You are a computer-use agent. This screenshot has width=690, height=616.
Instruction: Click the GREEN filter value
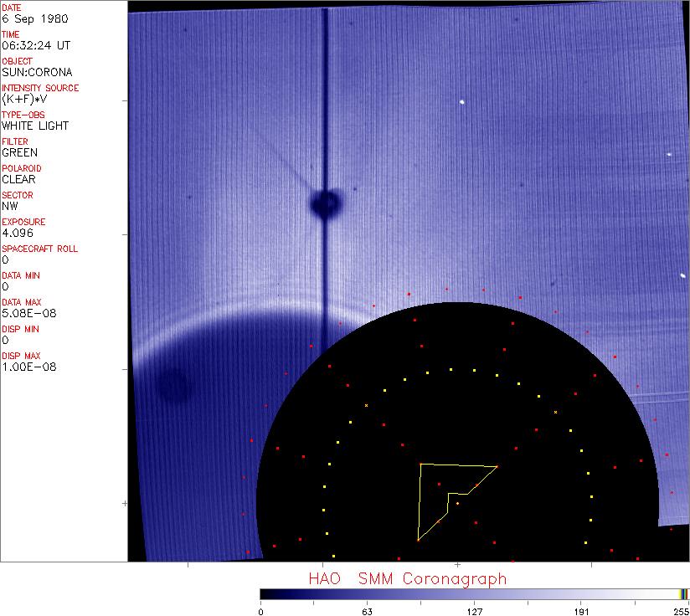click(x=20, y=152)
